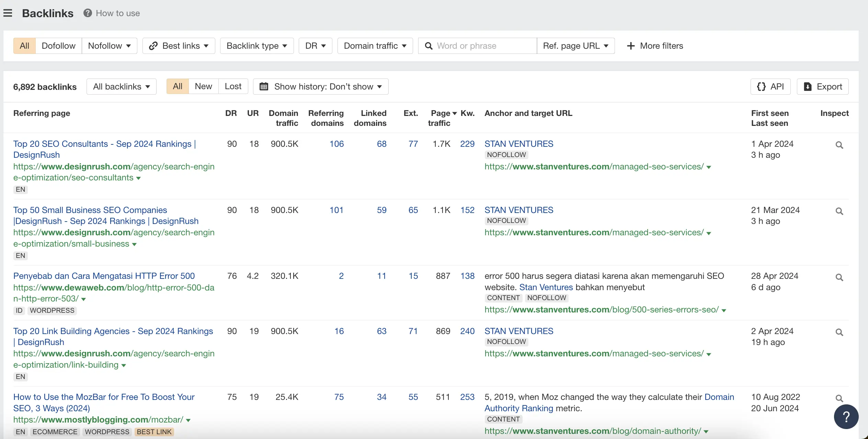Viewport: 868px width, 439px height.
Task: Click the curly braces API icon
Action: [x=761, y=86]
